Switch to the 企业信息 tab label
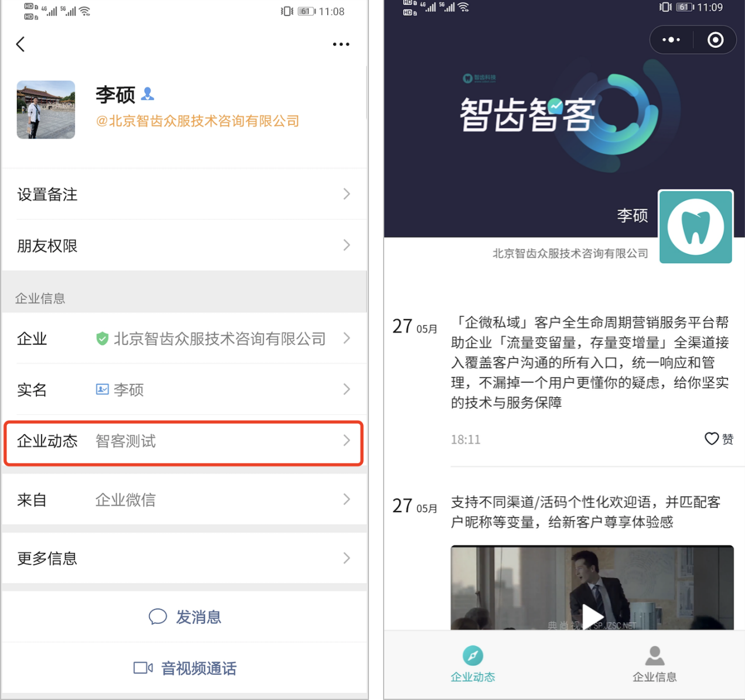The width and height of the screenshot is (745, 700). tap(655, 677)
